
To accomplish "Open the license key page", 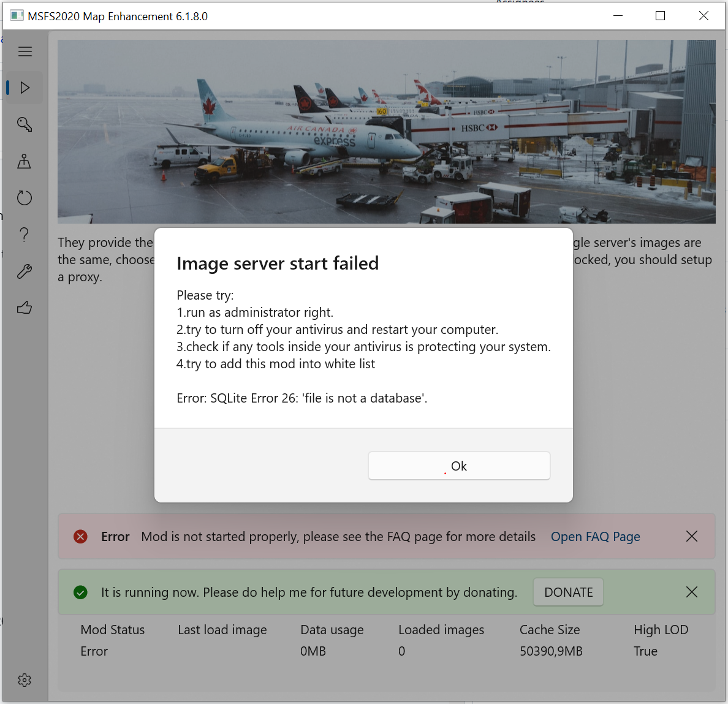I will pyautogui.click(x=24, y=124).
